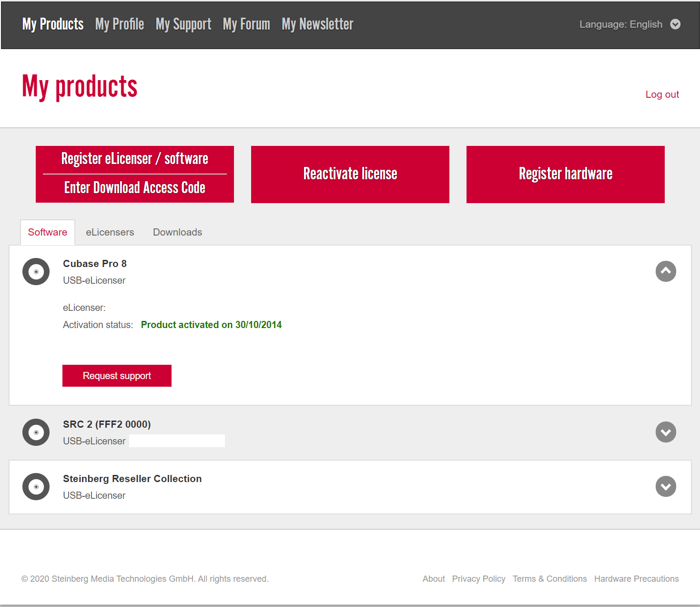Switch to the Downloads tab
Screen dimensions: 700x607
pos(178,232)
